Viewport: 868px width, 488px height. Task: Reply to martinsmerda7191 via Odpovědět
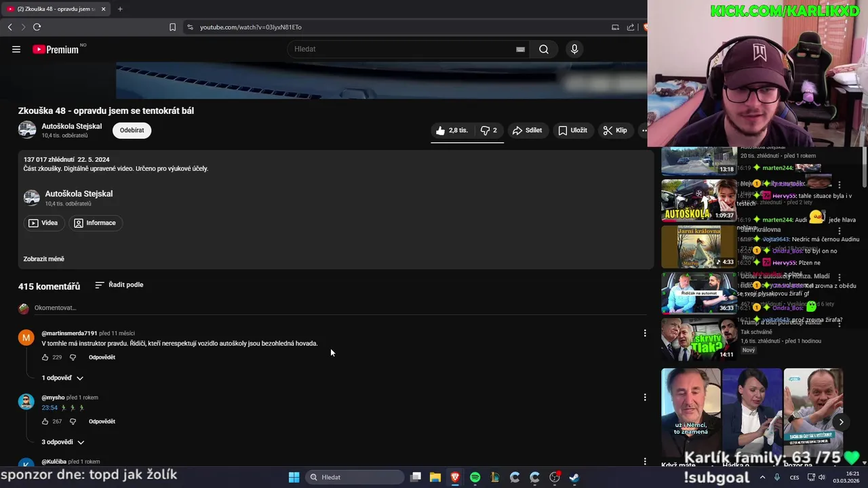tap(102, 357)
